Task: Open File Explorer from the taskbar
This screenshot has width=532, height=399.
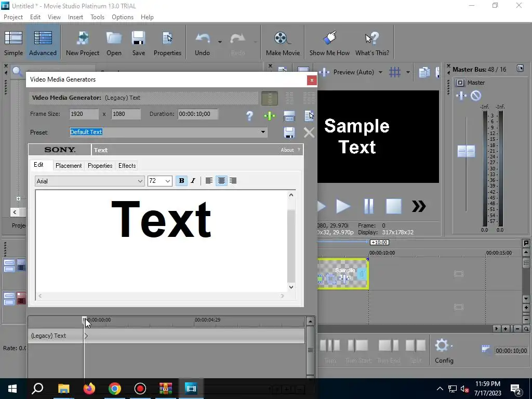Action: click(x=63, y=389)
